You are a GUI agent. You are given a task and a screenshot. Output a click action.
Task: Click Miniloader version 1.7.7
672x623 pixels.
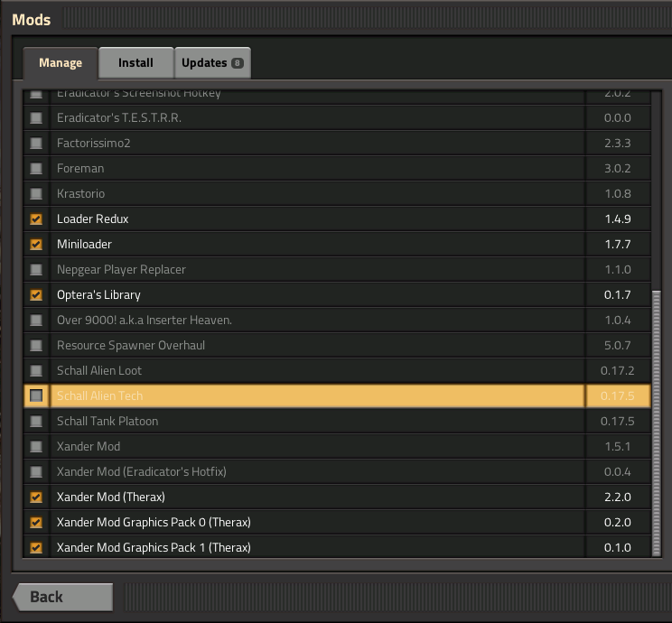618,244
